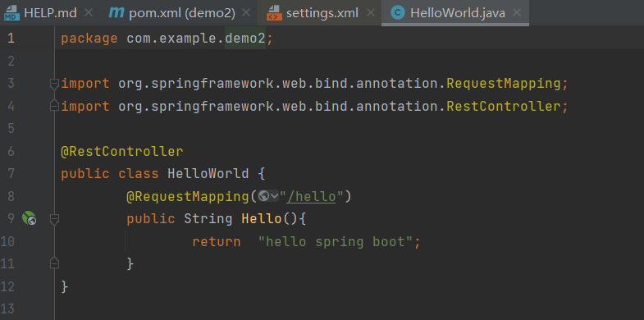
Task: Close the HelloWorld.java tab
Action: (517, 13)
